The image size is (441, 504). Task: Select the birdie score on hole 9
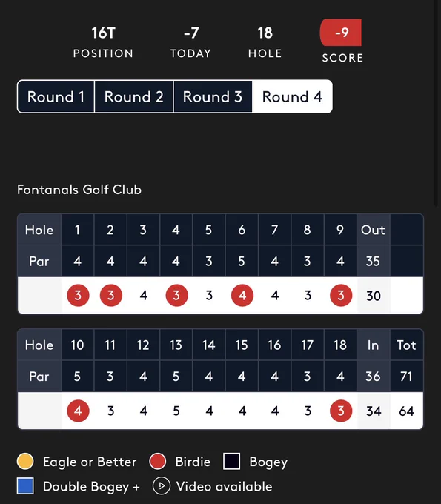tap(341, 295)
